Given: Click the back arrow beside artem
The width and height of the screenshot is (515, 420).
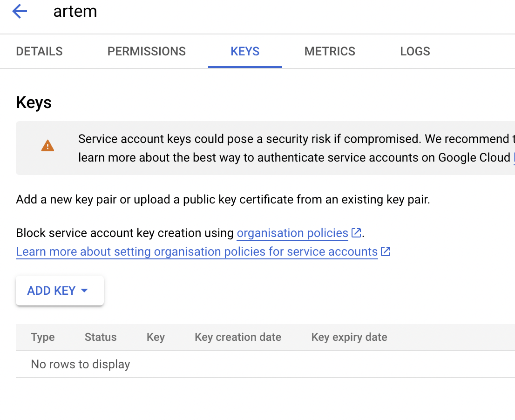Looking at the screenshot, I should coord(20,12).
